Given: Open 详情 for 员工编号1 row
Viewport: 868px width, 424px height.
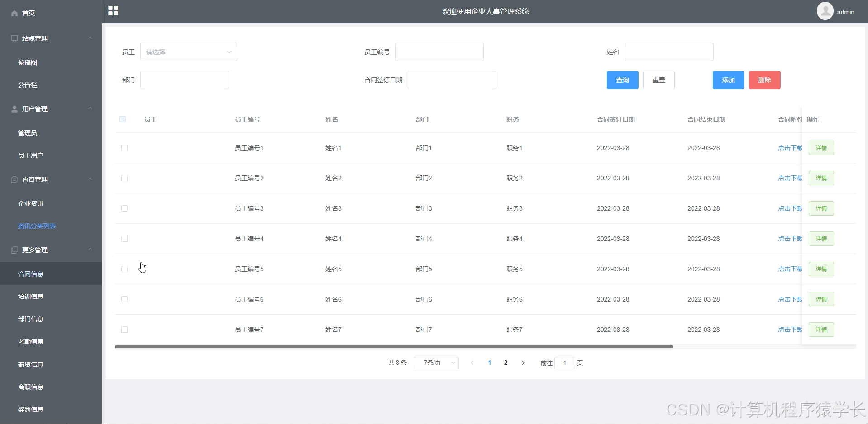Looking at the screenshot, I should click(x=821, y=148).
